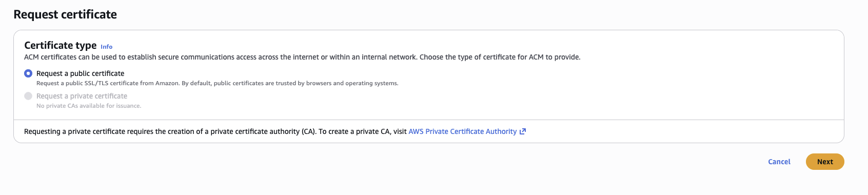
Task: Click the Request a private certificate label text
Action: click(82, 96)
